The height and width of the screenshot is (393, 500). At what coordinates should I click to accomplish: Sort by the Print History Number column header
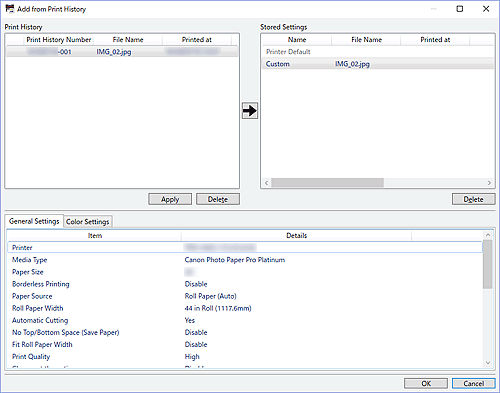[x=59, y=40]
